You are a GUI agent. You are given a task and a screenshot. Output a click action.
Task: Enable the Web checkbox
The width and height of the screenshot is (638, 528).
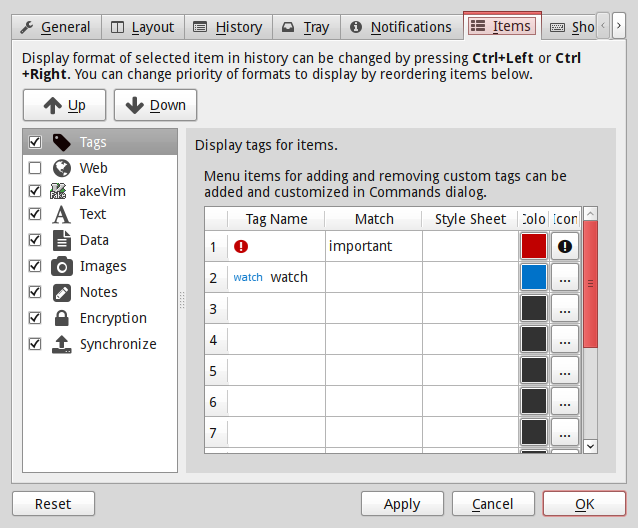click(35, 168)
